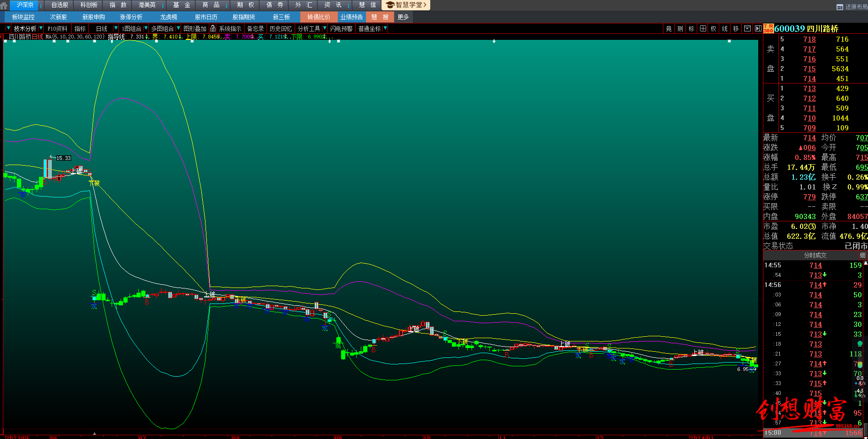This screenshot has width=868, height=439.
Task: Toggle 系统指示 display
Action: [230, 29]
